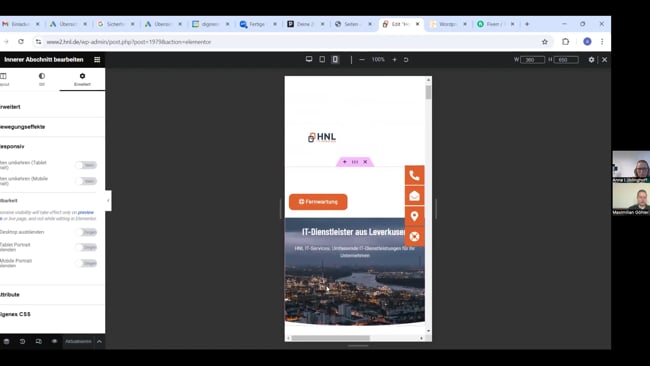
Task: Bookmark this page with star icon
Action: [x=545, y=41]
